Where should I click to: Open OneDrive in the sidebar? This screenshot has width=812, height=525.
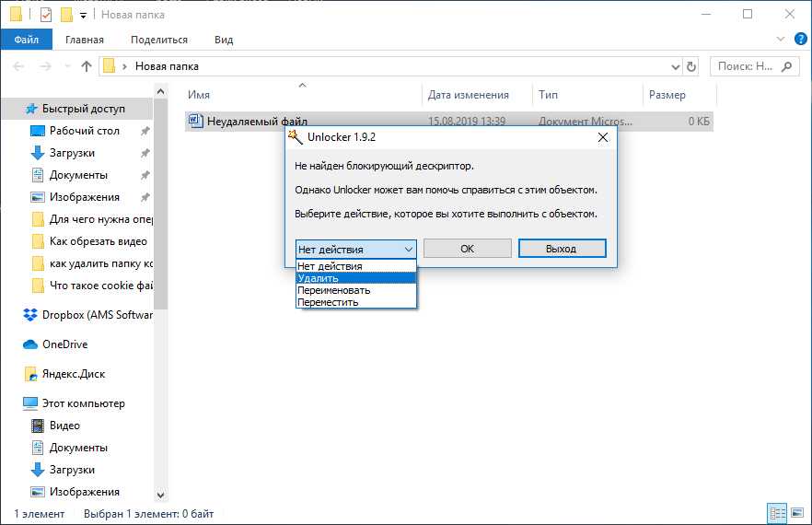pyautogui.click(x=64, y=344)
